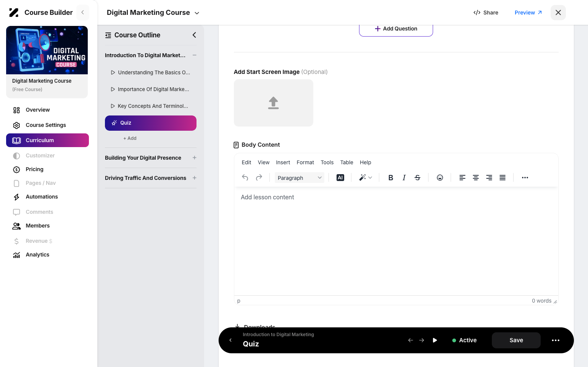Image resolution: width=588 pixels, height=367 pixels.
Task: Save the quiz
Action: (x=516, y=340)
